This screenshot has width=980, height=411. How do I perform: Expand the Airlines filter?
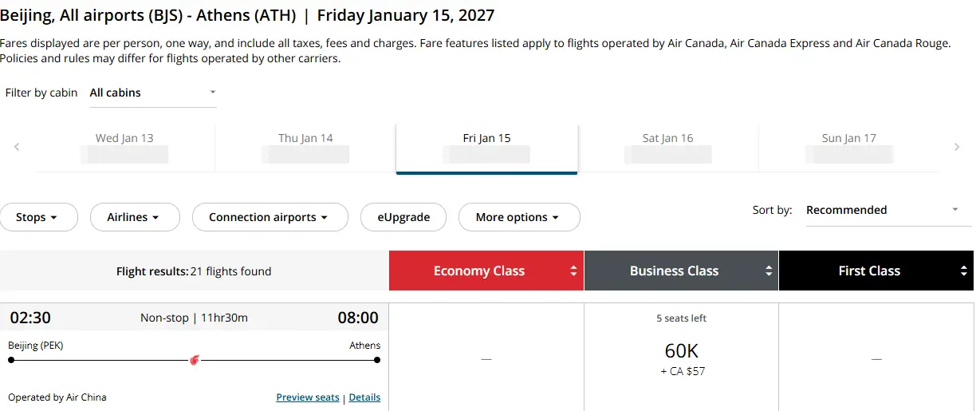point(133,217)
